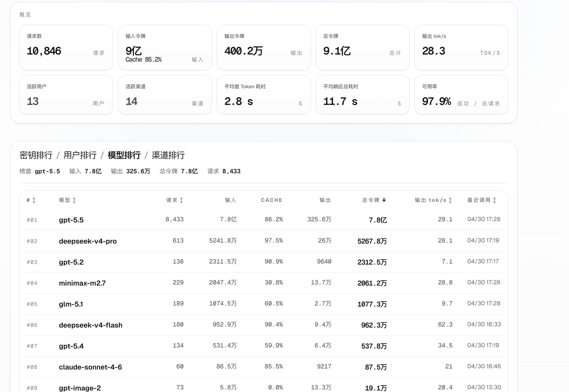Click the claude-sonnet-4-6 row

click(264, 367)
